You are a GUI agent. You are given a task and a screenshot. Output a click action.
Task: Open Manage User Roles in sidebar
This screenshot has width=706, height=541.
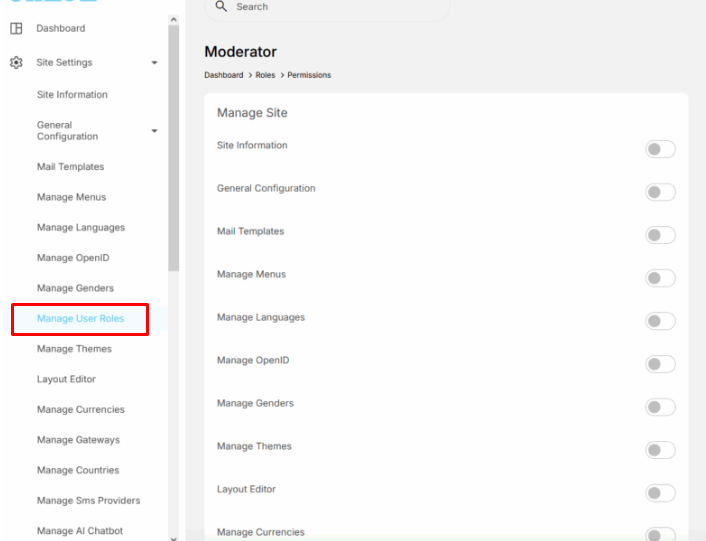tap(80, 319)
